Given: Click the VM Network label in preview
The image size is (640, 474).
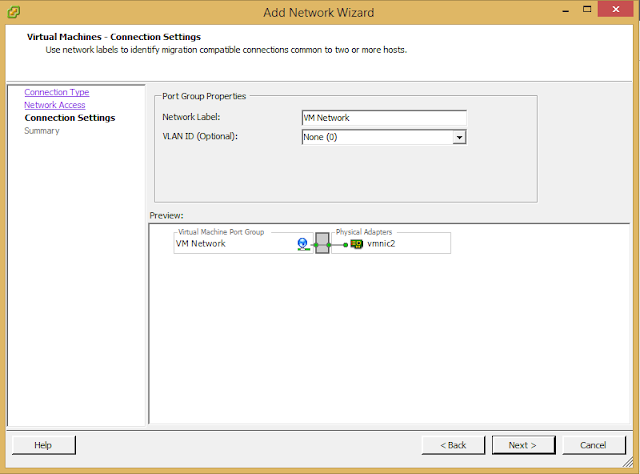Looking at the screenshot, I should click(200, 244).
